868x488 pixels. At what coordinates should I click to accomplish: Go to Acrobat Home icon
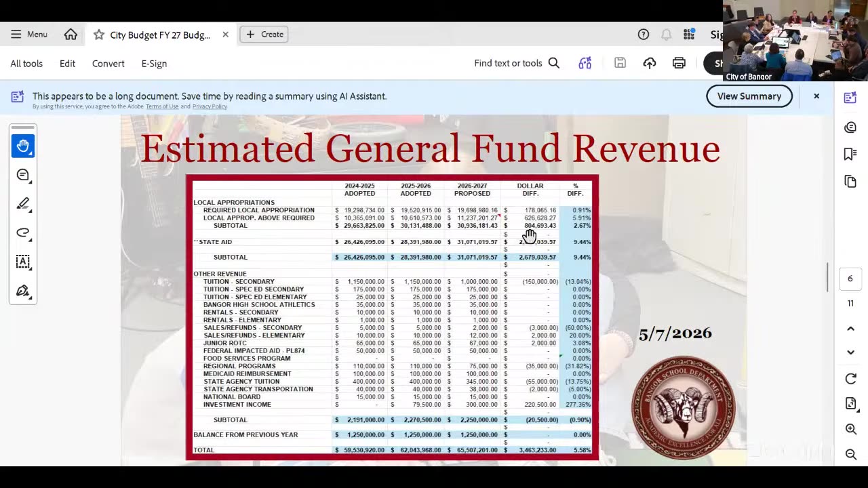click(71, 34)
